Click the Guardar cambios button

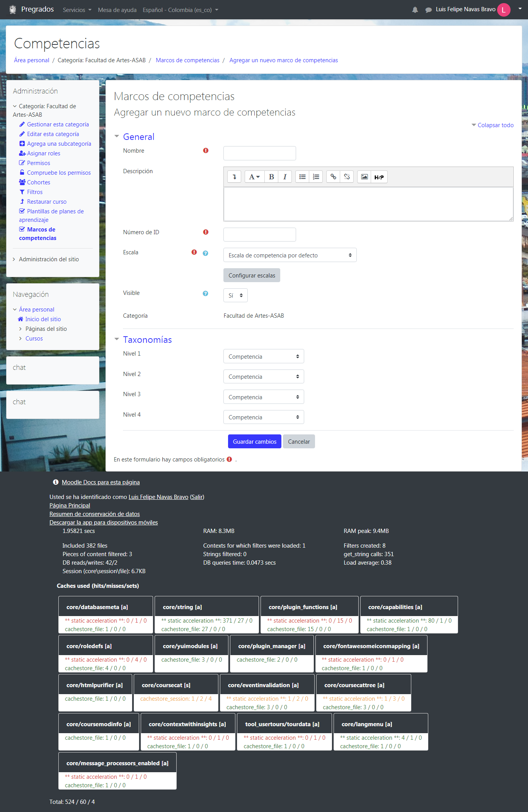pyautogui.click(x=254, y=441)
